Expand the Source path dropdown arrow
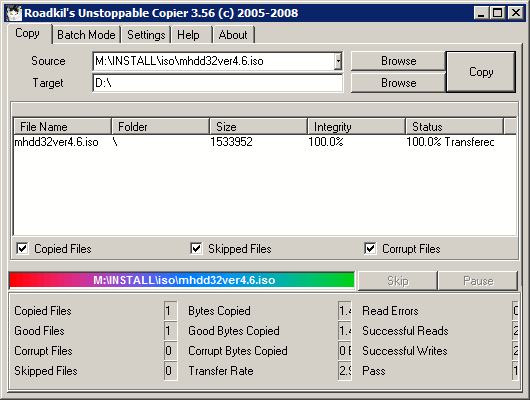Screen dimensions: 530x400 click(338, 61)
